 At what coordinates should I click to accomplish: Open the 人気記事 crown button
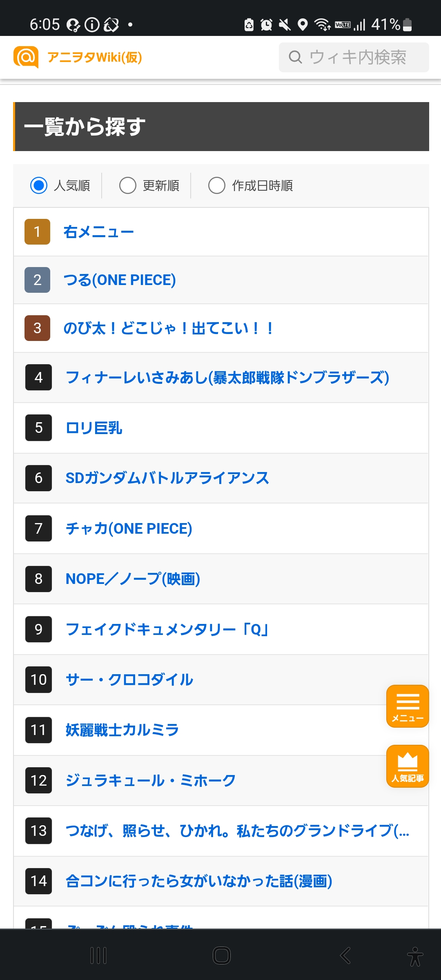tap(408, 766)
